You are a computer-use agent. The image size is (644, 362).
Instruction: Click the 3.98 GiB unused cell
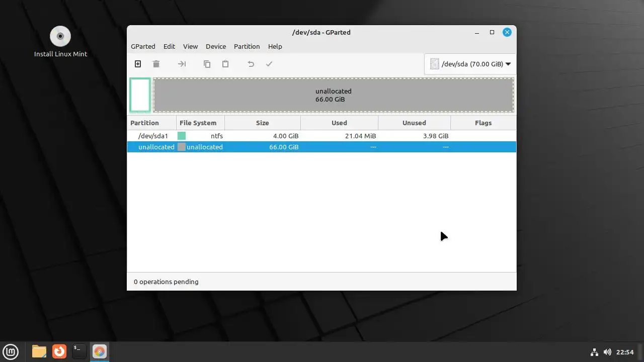(436, 136)
